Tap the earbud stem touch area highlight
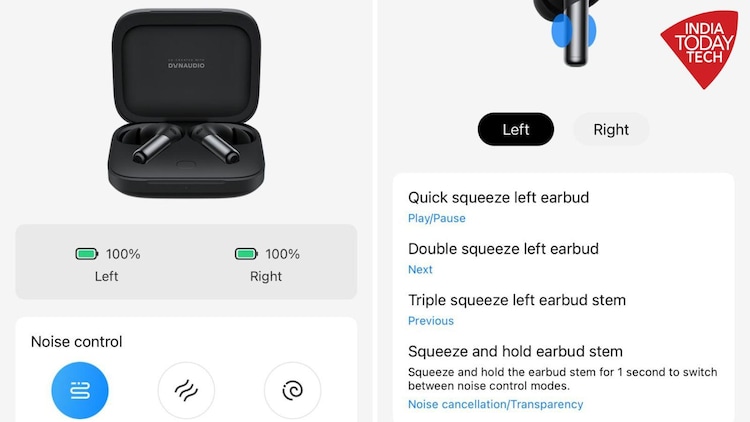This screenshot has height=422, width=750. point(574,31)
